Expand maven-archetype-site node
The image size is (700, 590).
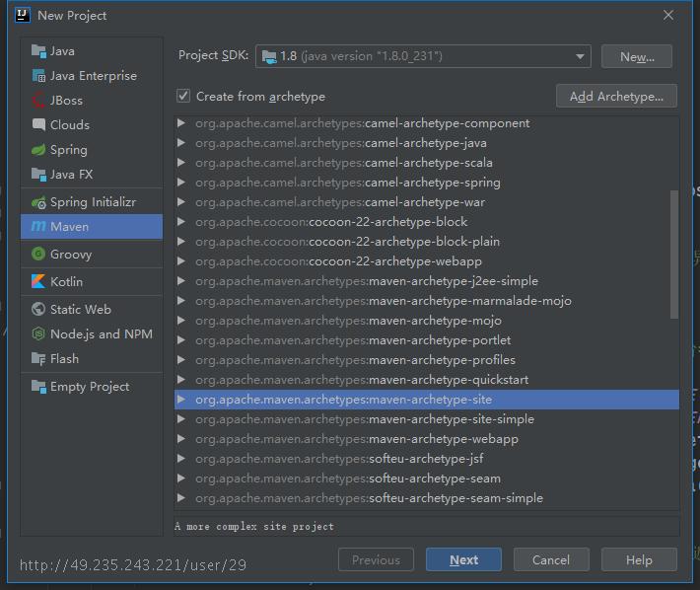tap(181, 400)
